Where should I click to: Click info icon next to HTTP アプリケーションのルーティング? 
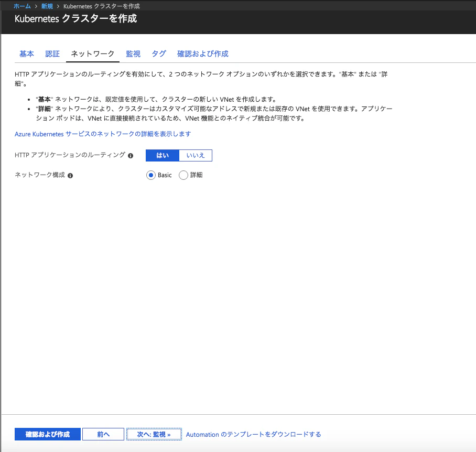tap(131, 156)
